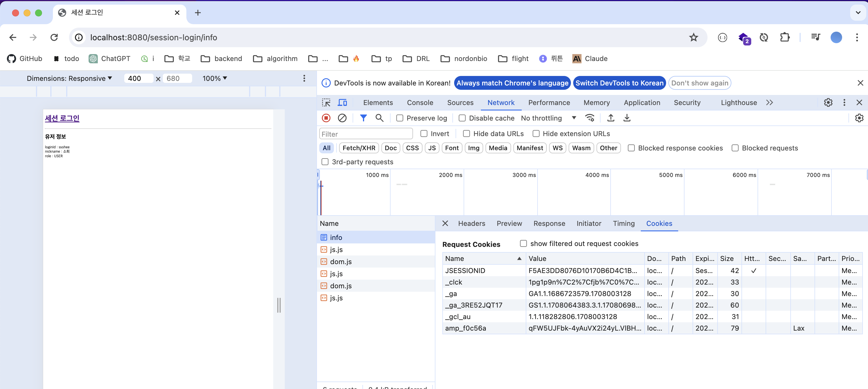Open Dimensions Responsive dropdown
The width and height of the screenshot is (868, 389).
coord(69,78)
